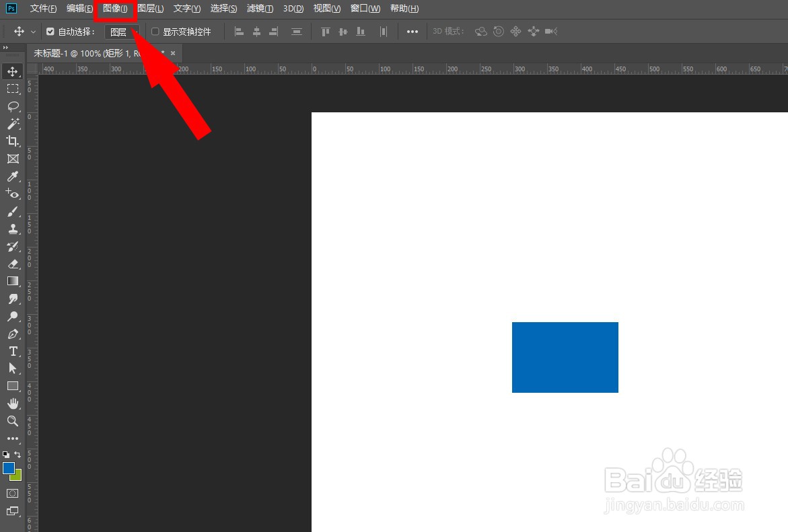Click the 3D roll object icon

click(x=498, y=32)
